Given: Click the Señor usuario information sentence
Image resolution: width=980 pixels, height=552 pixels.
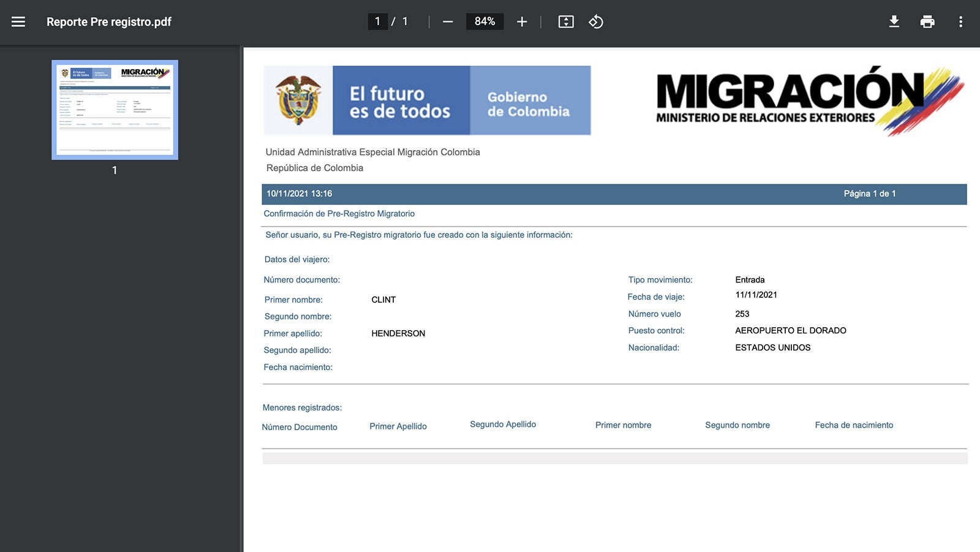Looking at the screenshot, I should (419, 235).
